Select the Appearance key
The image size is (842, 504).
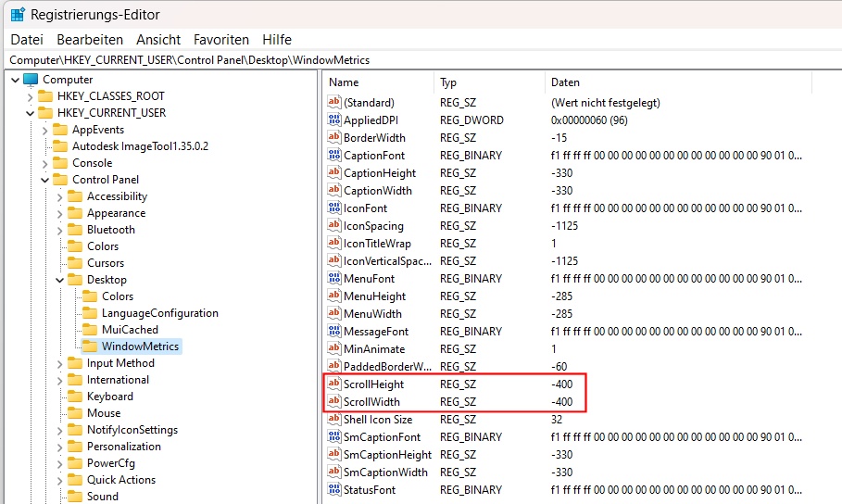click(x=116, y=213)
